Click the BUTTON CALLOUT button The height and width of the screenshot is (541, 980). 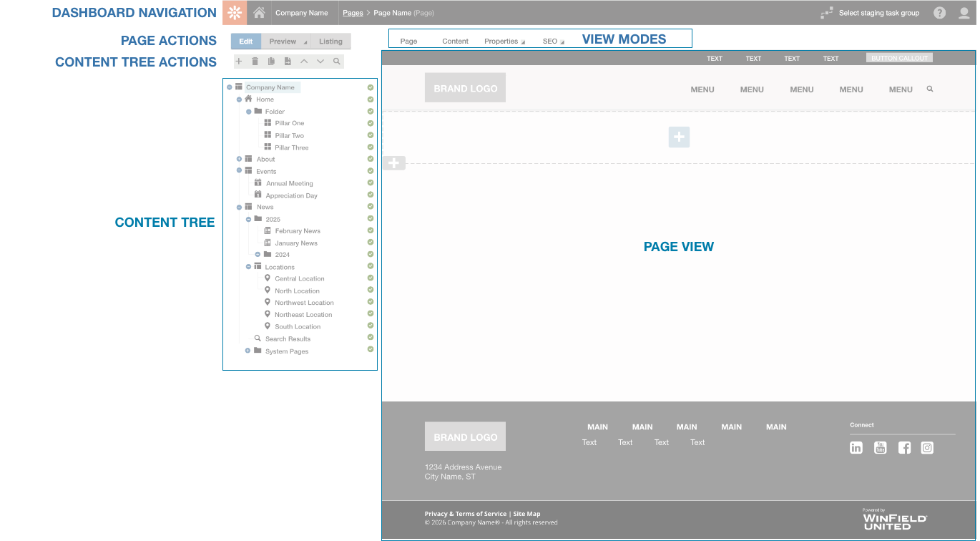point(899,58)
